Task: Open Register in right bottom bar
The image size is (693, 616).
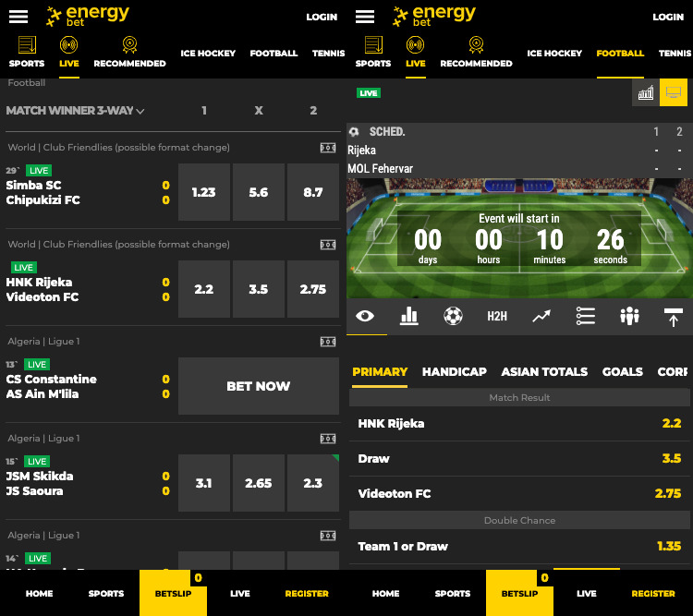Action: coord(653,594)
